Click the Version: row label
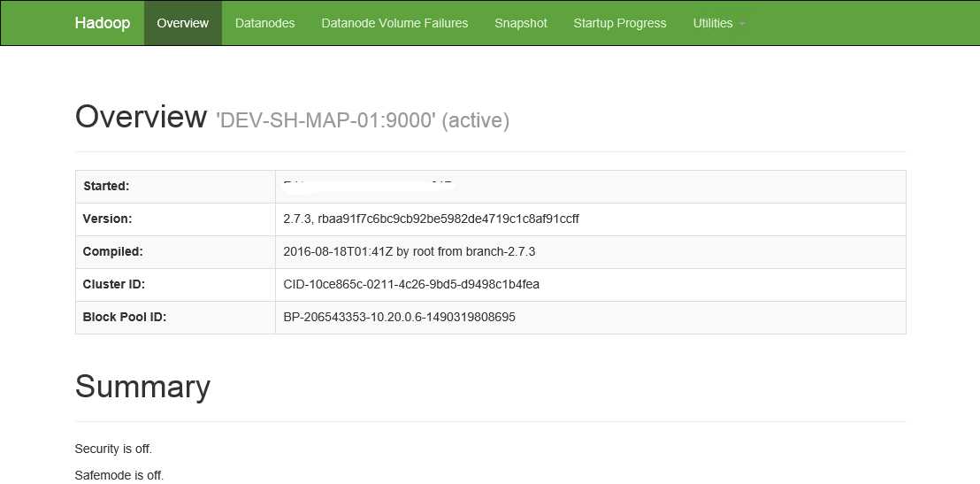980x484 pixels. (107, 219)
